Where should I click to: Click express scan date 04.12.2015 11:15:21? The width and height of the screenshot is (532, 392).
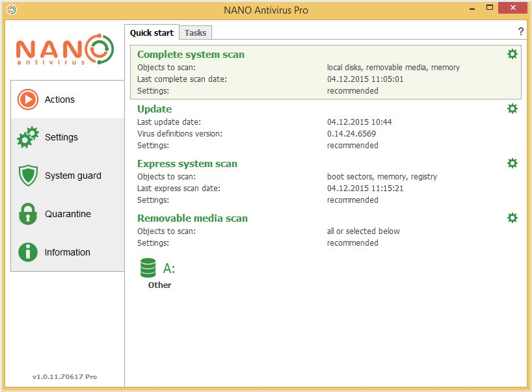(365, 189)
